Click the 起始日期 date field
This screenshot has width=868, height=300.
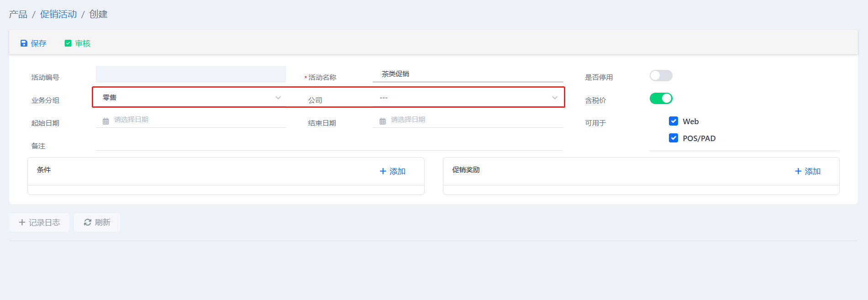tap(191, 120)
